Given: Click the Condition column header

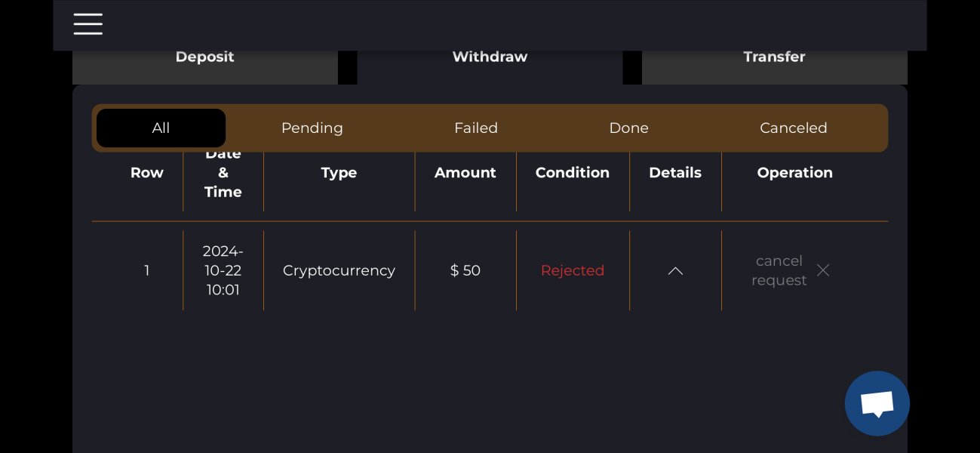Looking at the screenshot, I should tap(573, 173).
